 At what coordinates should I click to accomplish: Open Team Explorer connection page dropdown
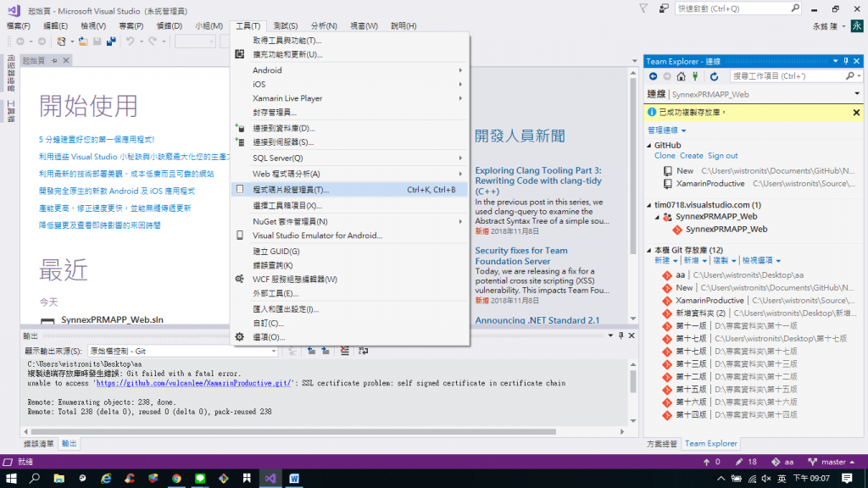coord(857,94)
